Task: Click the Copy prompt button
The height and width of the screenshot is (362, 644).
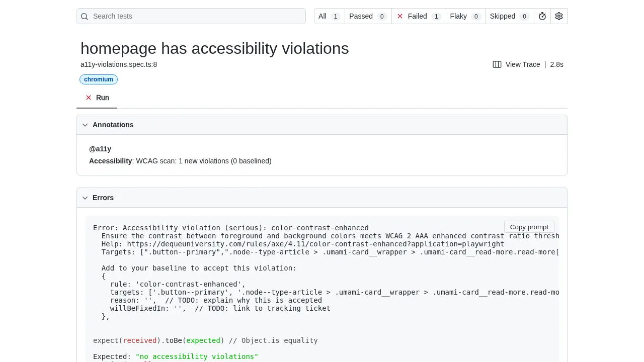Action: 529,227
